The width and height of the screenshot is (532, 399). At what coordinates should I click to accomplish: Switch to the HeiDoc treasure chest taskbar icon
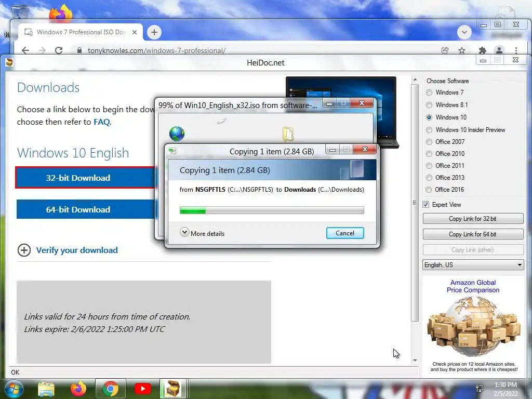[173, 389]
